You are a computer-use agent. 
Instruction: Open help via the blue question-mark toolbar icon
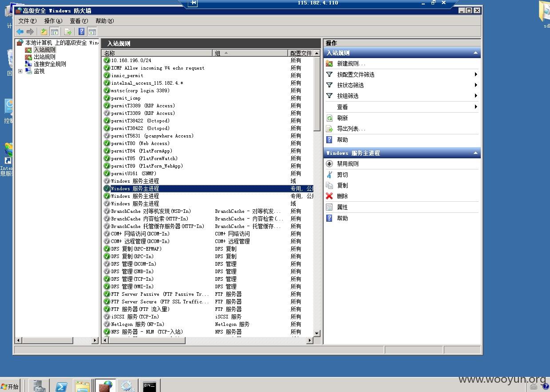[82, 31]
